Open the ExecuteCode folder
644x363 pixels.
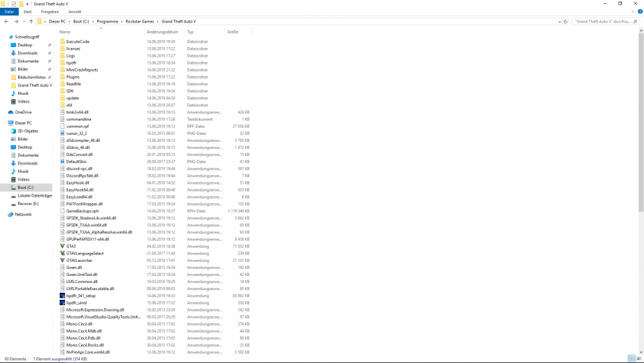(78, 41)
